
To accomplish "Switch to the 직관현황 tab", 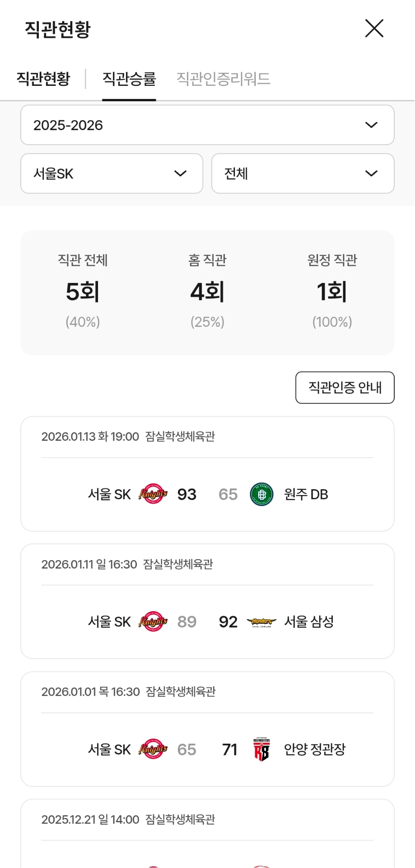I will (43, 79).
